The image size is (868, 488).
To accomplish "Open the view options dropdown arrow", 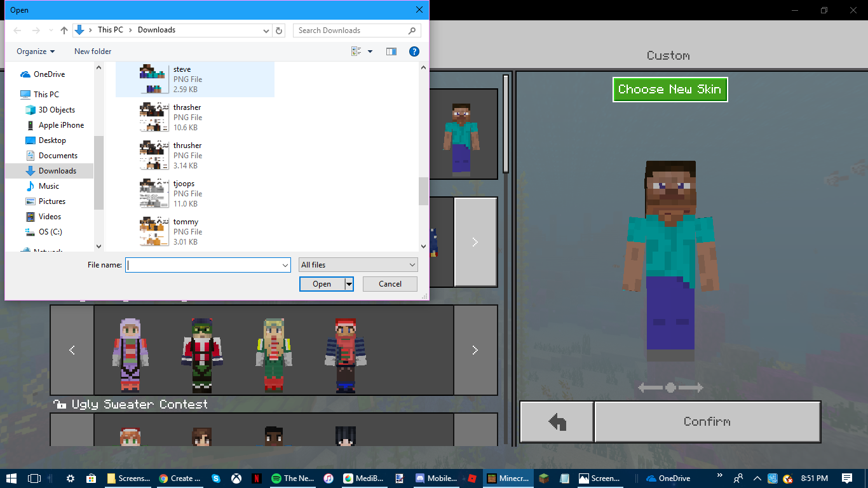I will click(370, 51).
